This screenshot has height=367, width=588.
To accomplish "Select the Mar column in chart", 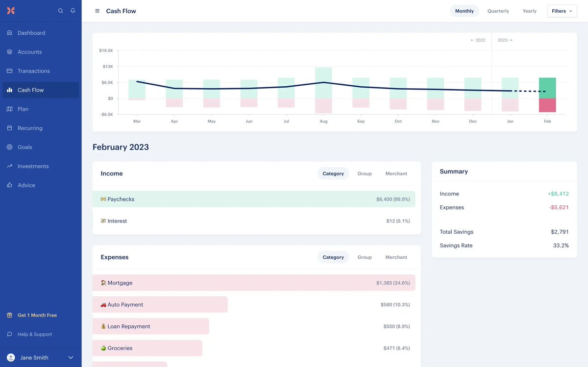I will [x=137, y=90].
